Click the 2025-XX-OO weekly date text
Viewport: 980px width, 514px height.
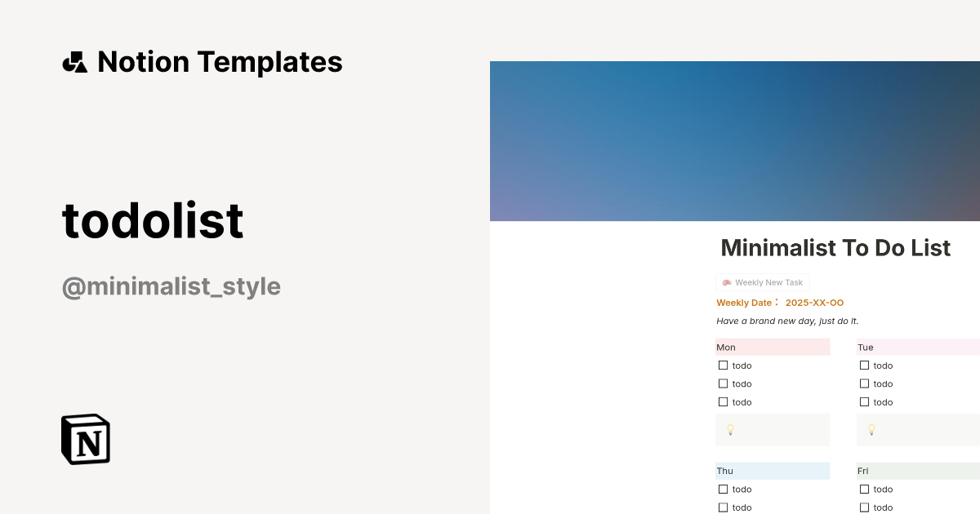(813, 302)
